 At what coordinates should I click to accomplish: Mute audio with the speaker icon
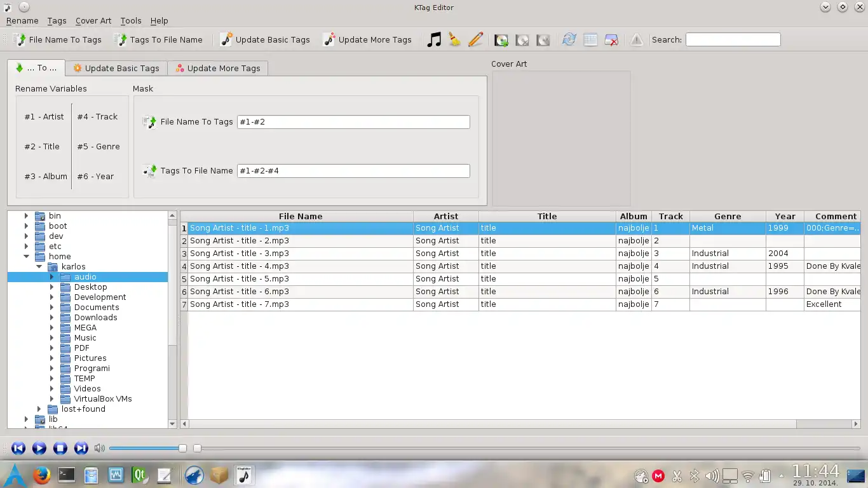[x=99, y=448]
